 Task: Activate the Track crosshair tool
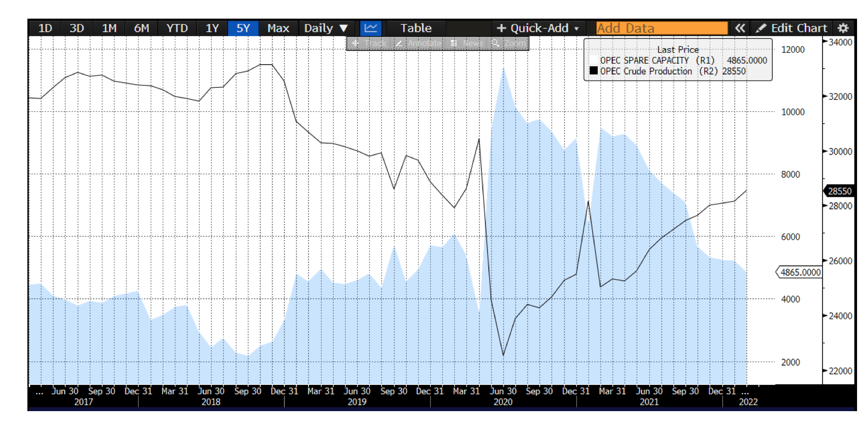pyautogui.click(x=369, y=43)
